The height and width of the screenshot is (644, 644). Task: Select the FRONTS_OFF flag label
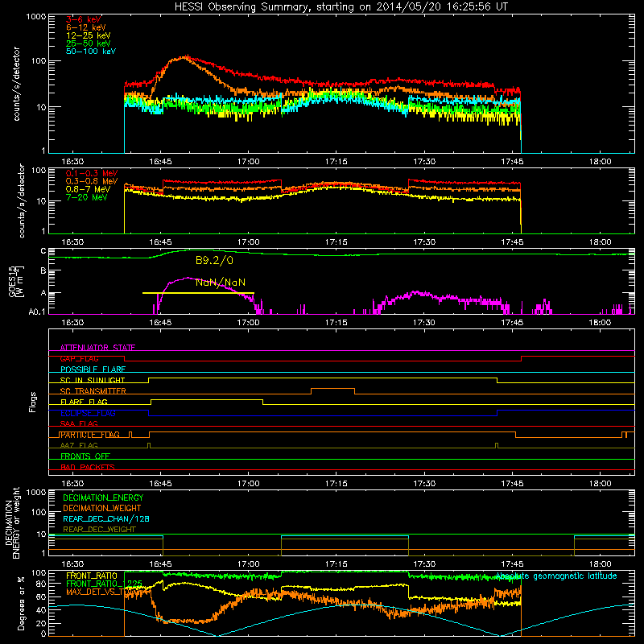85,456
